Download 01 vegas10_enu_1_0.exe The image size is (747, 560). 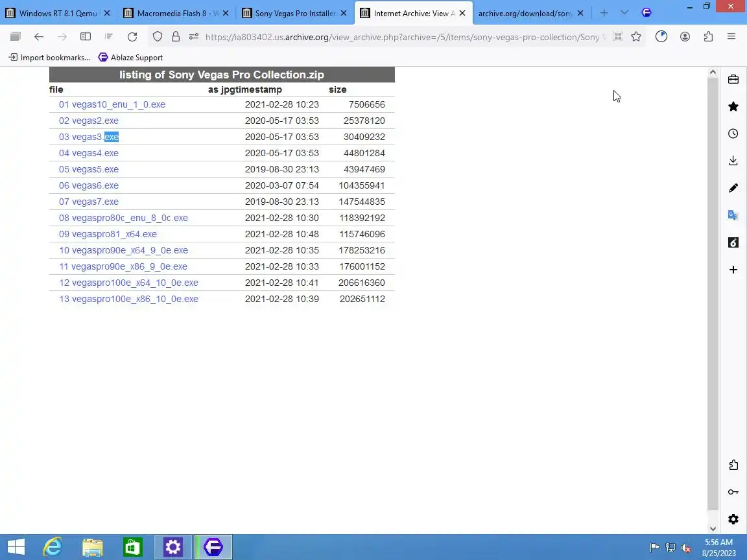pyautogui.click(x=112, y=104)
